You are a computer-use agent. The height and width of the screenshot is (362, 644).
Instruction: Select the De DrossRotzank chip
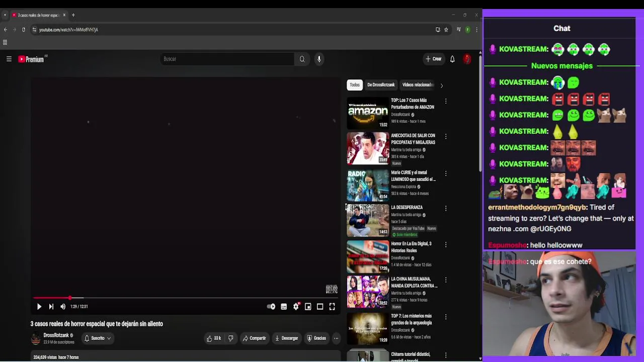[x=381, y=85]
